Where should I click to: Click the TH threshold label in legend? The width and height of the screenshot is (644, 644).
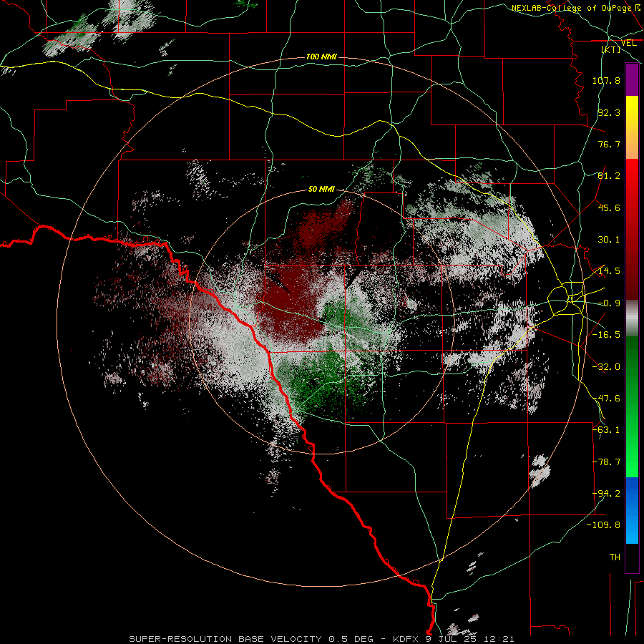615,557
